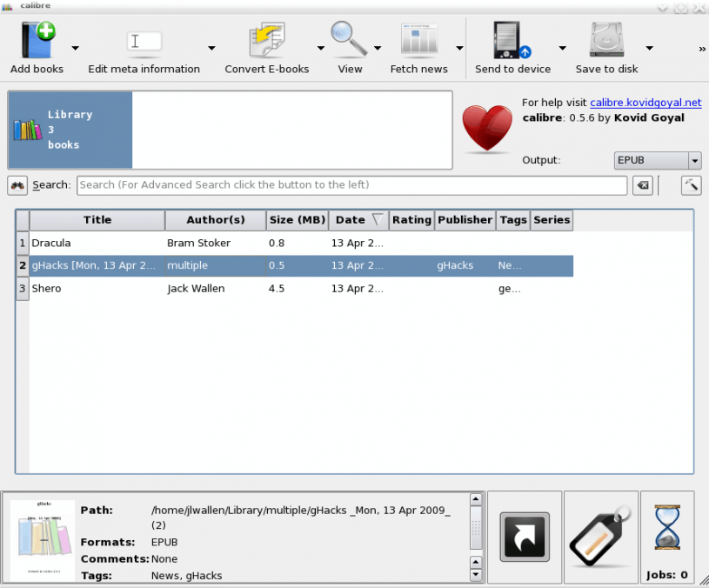Sort by the Size (MB) column header
Image resolution: width=709 pixels, height=588 pixels.
298,220
